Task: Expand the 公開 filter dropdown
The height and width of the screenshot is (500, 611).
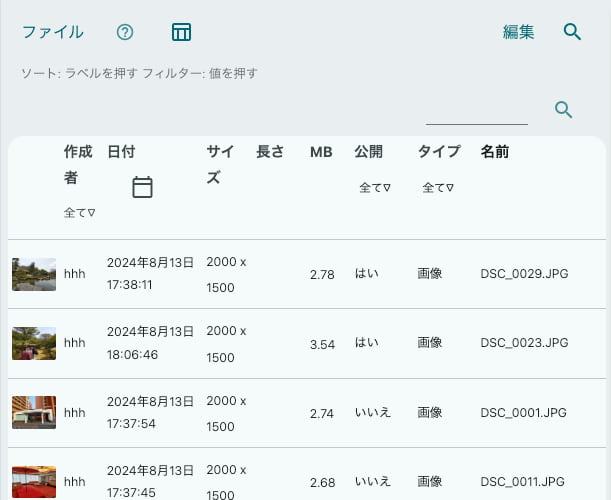Action: point(375,188)
